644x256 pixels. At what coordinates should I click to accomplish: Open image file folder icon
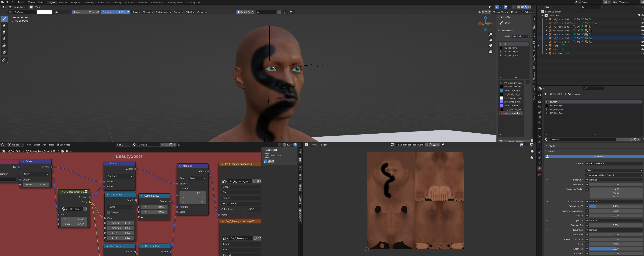[x=434, y=145]
